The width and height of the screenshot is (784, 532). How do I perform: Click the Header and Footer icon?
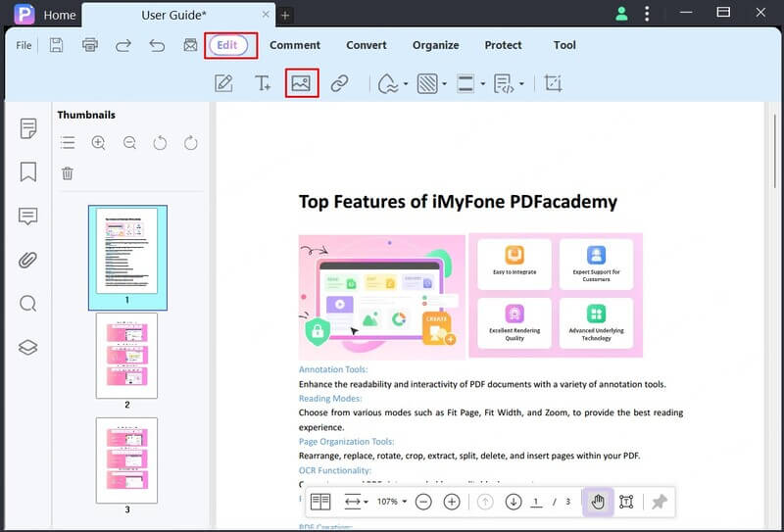click(x=465, y=83)
